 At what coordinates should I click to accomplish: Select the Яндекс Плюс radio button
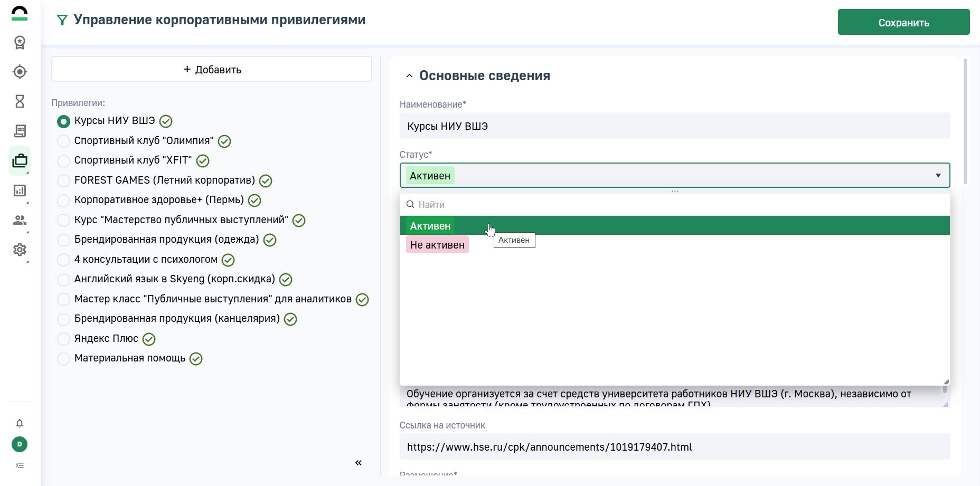tap(63, 339)
